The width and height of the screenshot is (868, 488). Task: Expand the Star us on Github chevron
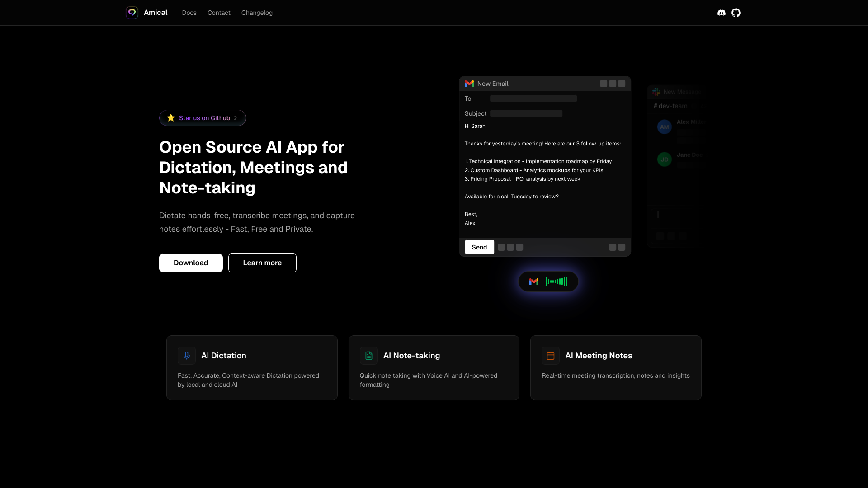pos(236,118)
